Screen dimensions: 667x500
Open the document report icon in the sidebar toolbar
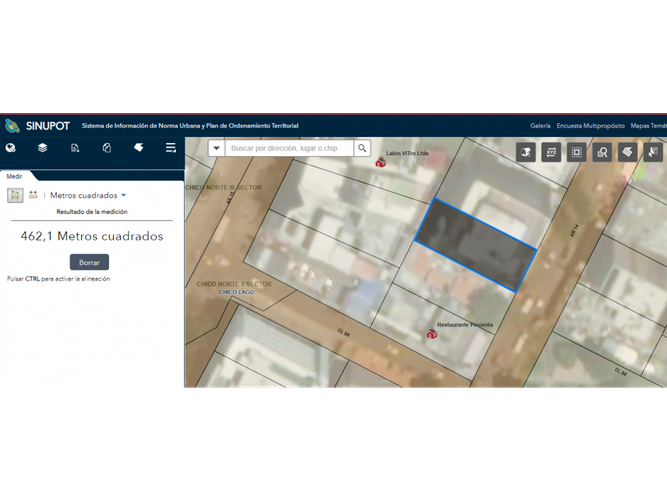[75, 148]
